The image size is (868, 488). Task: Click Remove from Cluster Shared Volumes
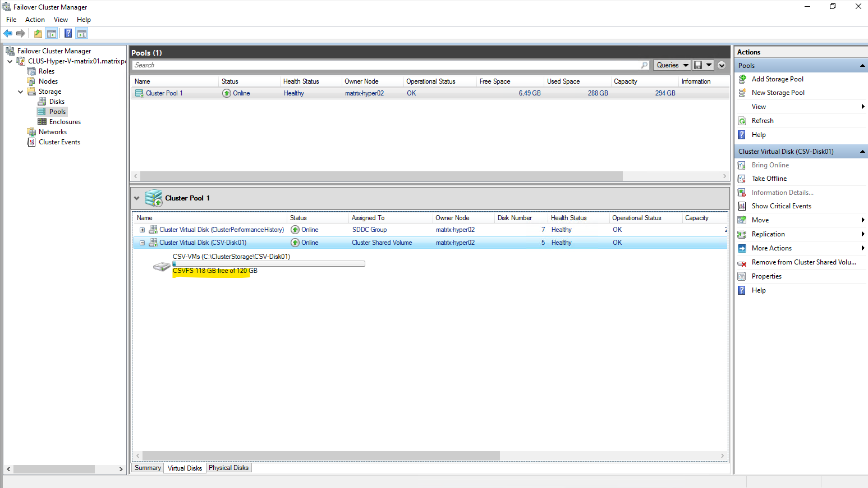pyautogui.click(x=803, y=262)
